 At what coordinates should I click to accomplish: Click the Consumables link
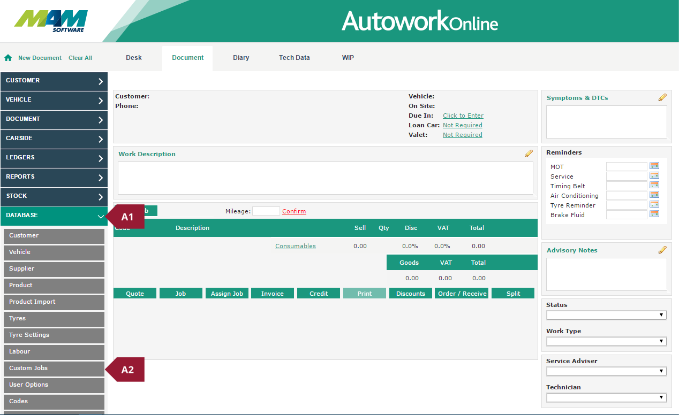[x=295, y=245]
